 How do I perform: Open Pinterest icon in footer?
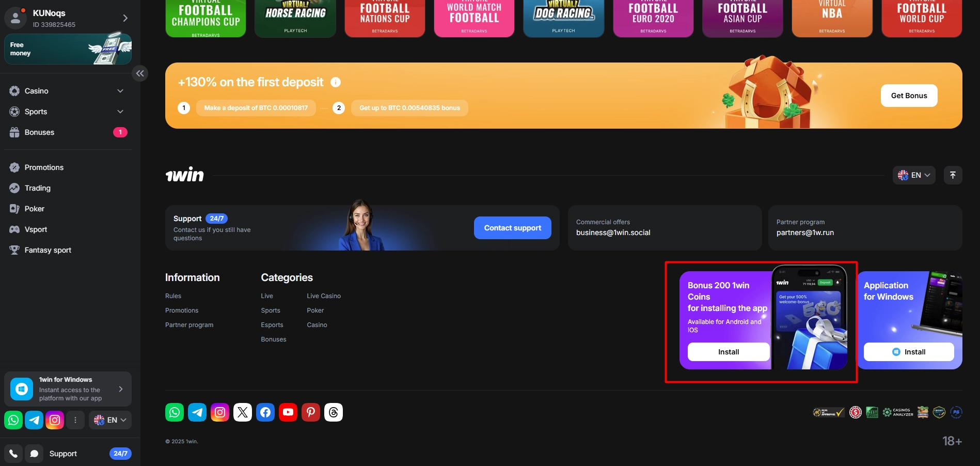click(x=311, y=412)
